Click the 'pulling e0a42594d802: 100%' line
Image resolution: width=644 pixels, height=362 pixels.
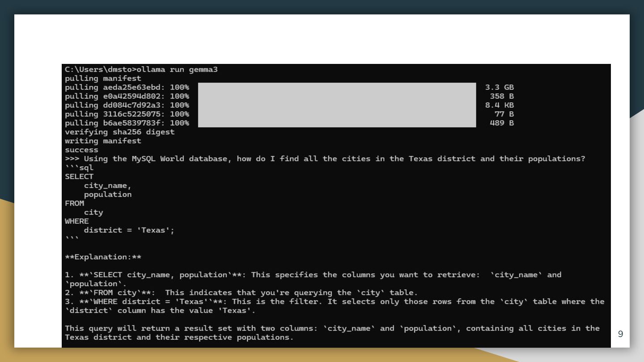127,97
